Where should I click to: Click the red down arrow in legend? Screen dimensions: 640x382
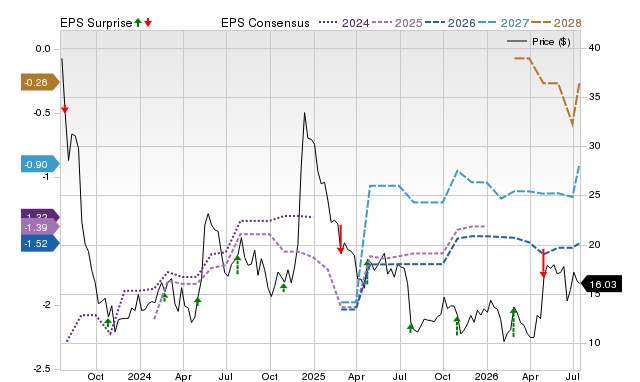(x=148, y=22)
